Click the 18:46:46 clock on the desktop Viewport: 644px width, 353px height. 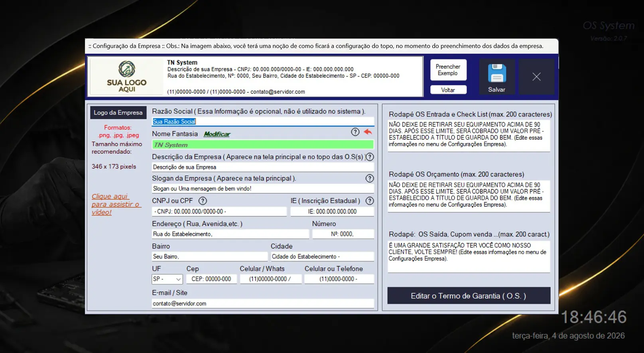[x=594, y=317]
